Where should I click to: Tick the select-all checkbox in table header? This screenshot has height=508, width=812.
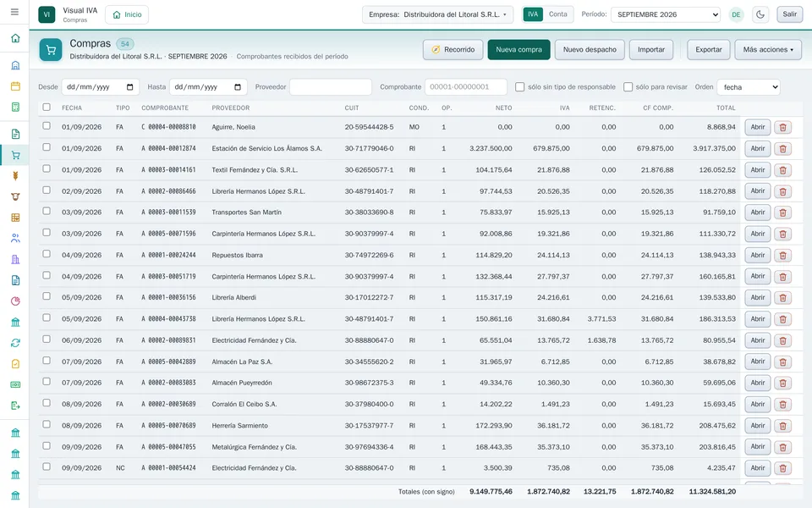click(x=47, y=108)
